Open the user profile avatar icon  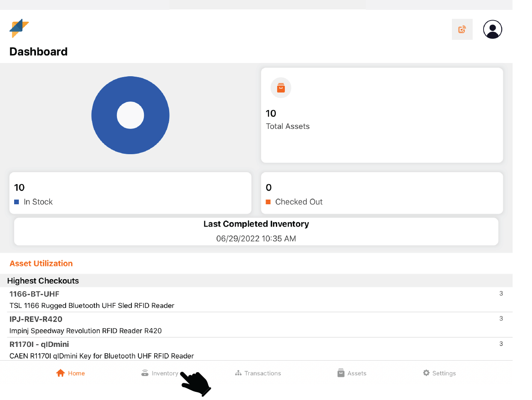point(492,30)
